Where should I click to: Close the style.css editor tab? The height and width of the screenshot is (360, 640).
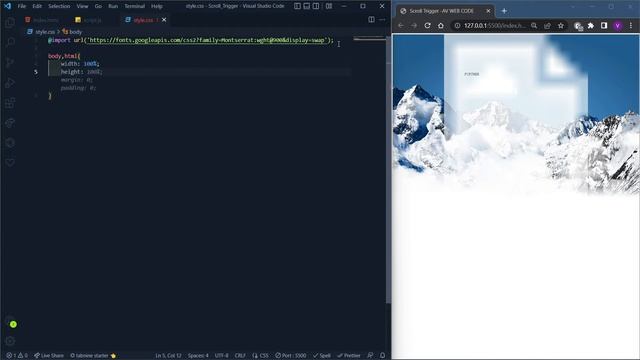click(x=164, y=20)
